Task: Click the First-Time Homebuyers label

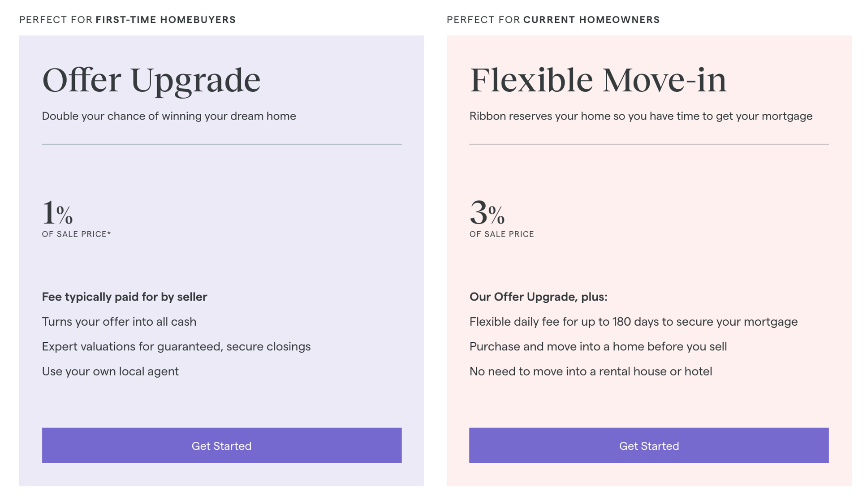Action: click(165, 20)
